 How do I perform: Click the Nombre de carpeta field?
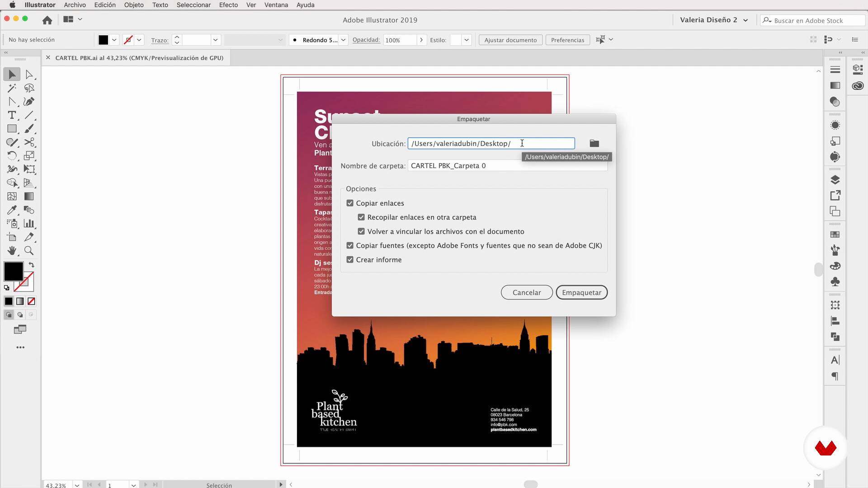[x=508, y=165]
